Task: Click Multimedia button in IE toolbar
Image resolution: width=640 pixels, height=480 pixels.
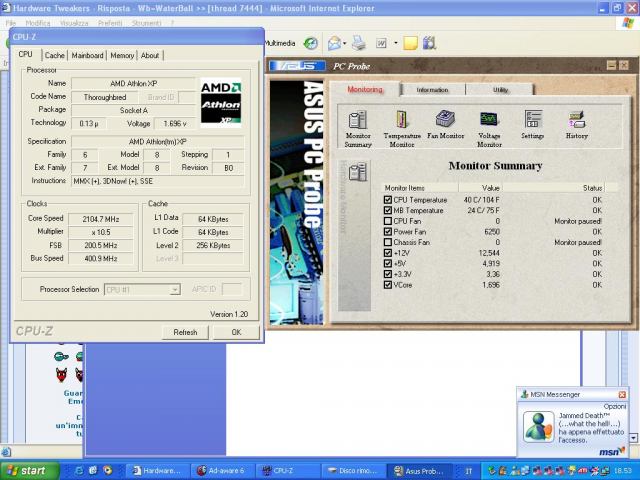Action: click(x=280, y=43)
